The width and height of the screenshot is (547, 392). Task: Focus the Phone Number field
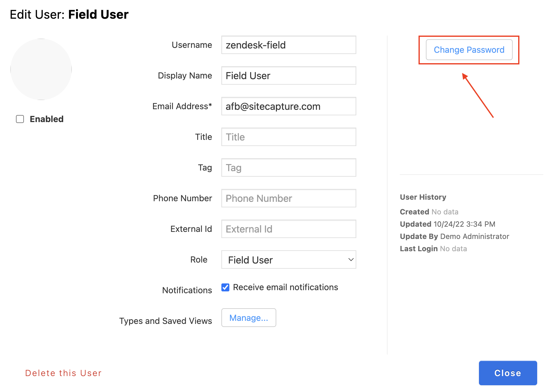coord(289,198)
